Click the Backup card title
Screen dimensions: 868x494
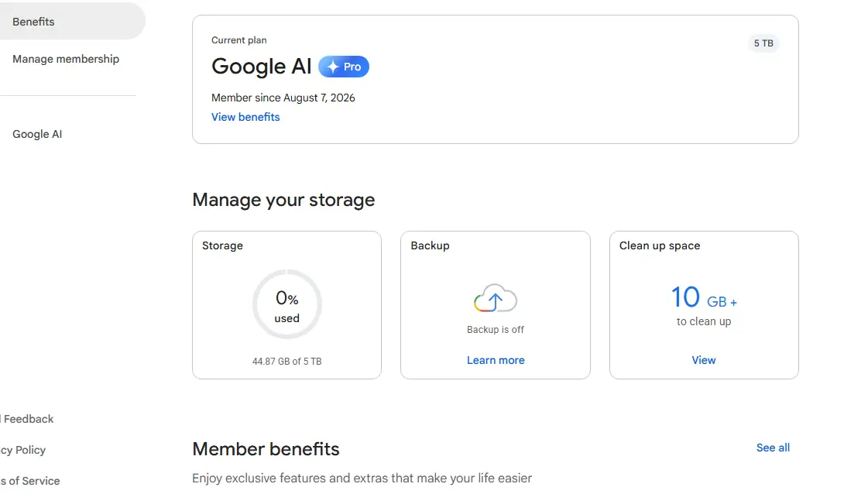tap(430, 245)
